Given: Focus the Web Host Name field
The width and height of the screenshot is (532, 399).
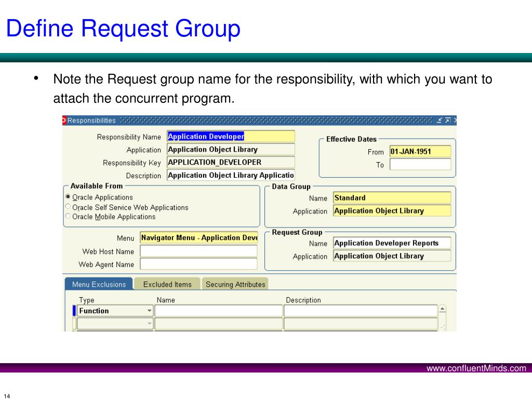Looking at the screenshot, I should pyautogui.click(x=199, y=251).
